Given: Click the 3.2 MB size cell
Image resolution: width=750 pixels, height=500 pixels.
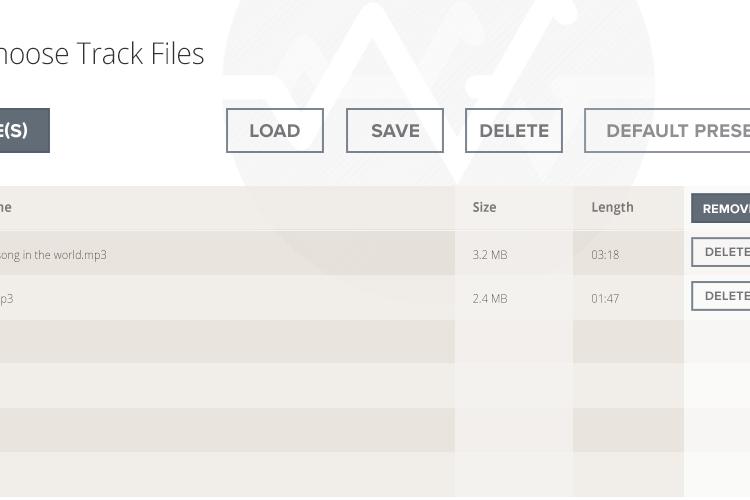Looking at the screenshot, I should click(490, 255).
